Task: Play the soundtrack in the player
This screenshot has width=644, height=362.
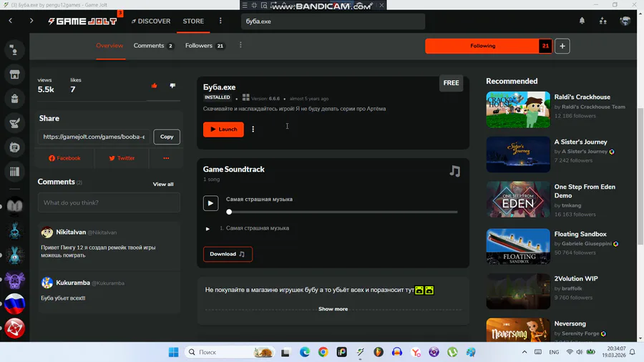Action: pos(210,203)
